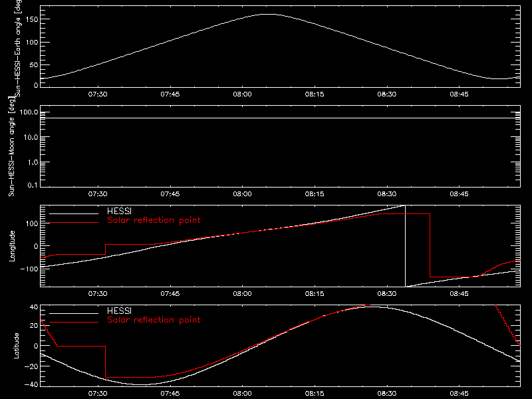Screen dimensions: 532x399
Task: Pick 08:15 label under Moon angle plot
Action: [315, 194]
